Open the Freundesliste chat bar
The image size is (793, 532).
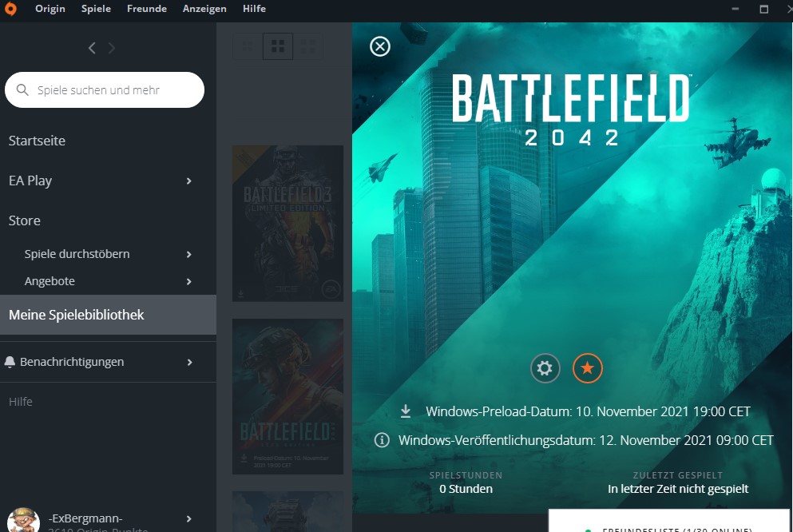(x=671, y=521)
